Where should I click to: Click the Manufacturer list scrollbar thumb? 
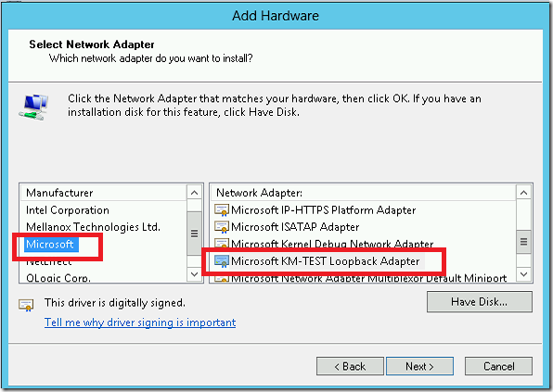(194, 234)
